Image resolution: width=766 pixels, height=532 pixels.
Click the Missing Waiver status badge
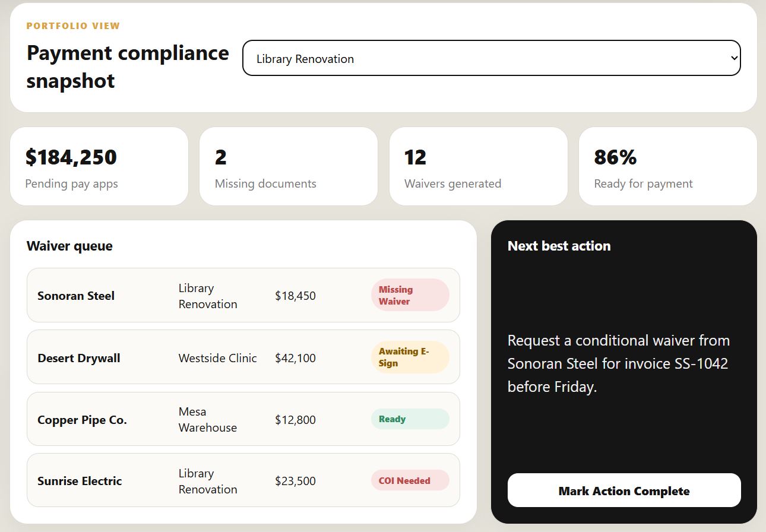[410, 295]
